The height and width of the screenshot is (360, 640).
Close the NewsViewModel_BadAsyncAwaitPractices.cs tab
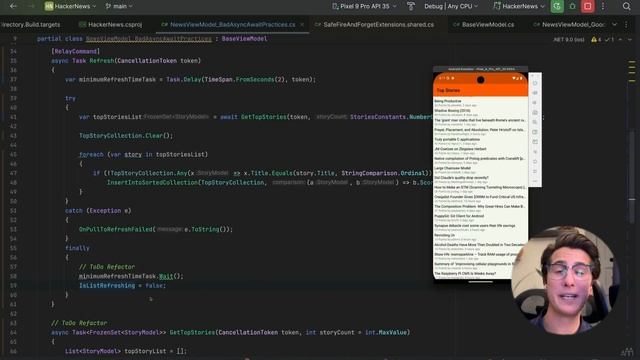coord(302,24)
